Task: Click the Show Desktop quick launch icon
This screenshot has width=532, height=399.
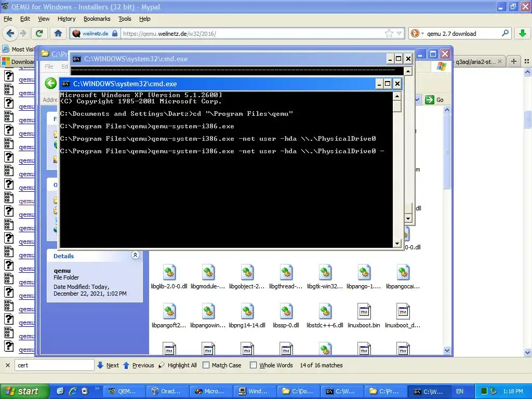Action: pyautogui.click(x=60, y=391)
